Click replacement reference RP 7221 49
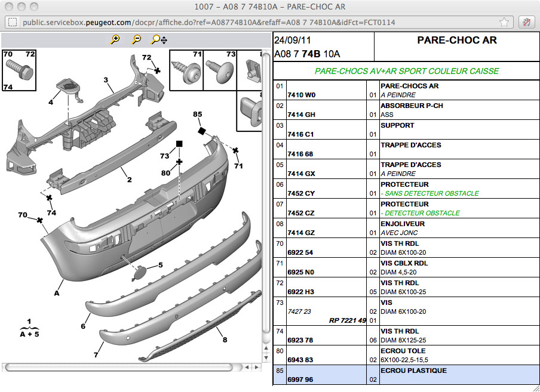Image resolution: width=540 pixels, height=392 pixels. click(x=348, y=320)
